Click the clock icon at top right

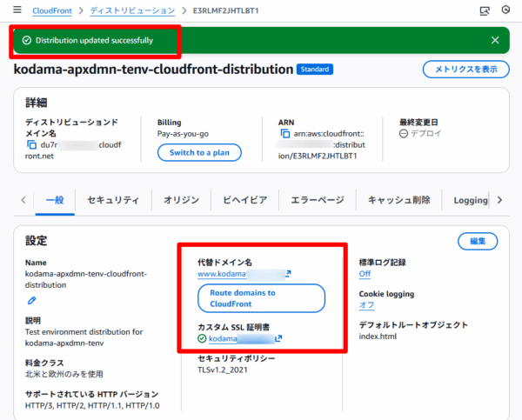point(506,11)
